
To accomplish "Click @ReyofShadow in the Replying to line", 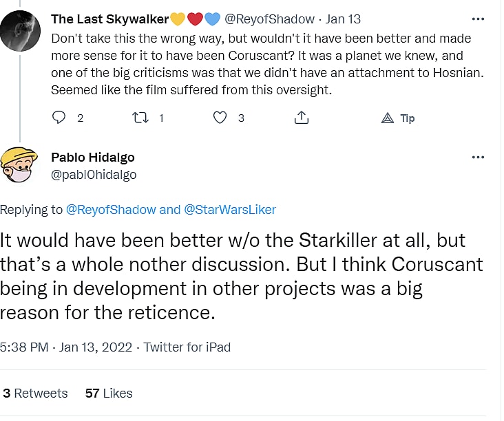I will point(111,210).
